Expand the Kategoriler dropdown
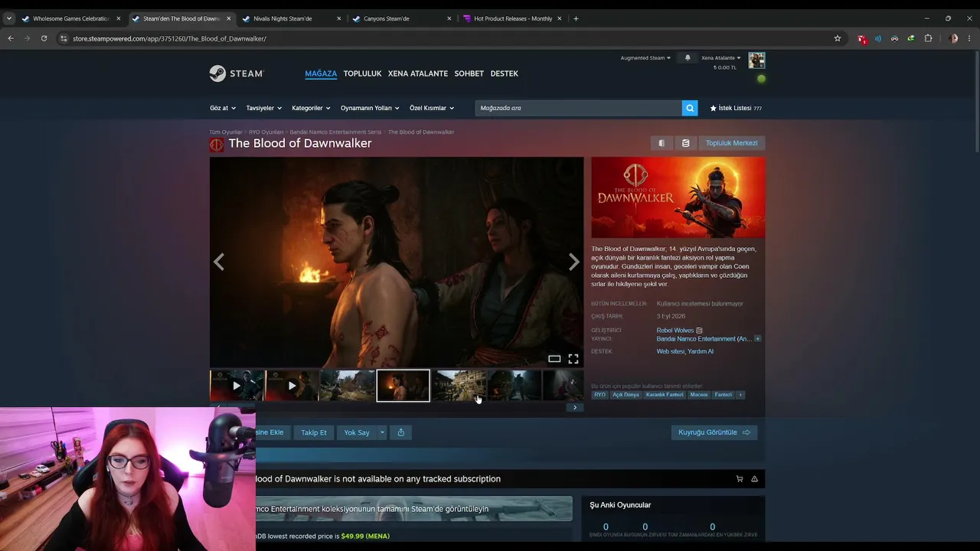 coord(311,108)
